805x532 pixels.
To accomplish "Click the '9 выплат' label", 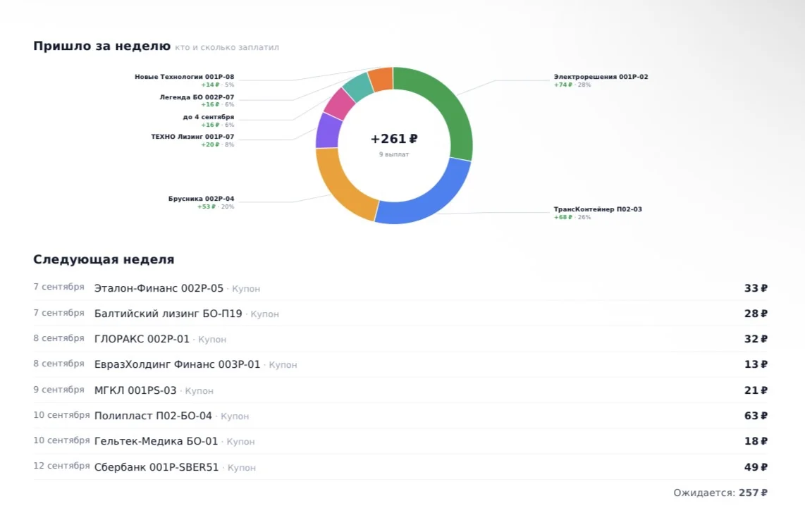I will click(394, 154).
